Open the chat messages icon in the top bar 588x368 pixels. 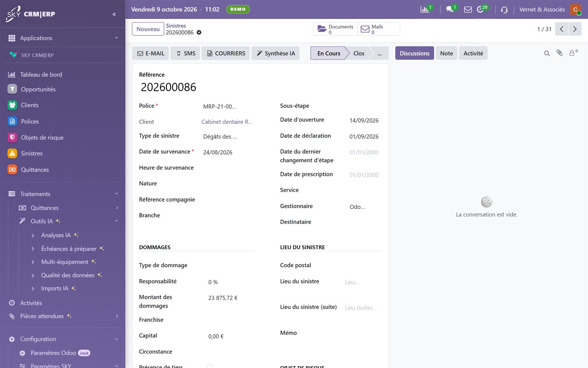tap(449, 10)
